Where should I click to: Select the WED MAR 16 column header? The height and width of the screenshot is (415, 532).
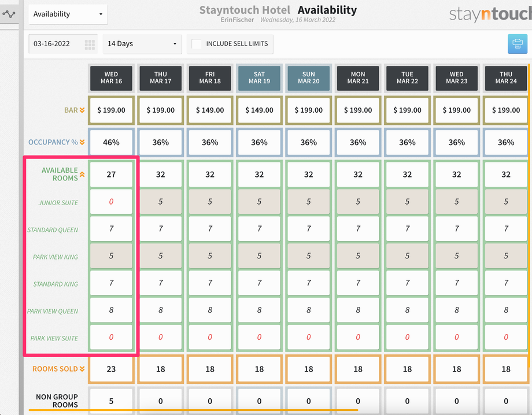click(x=111, y=77)
